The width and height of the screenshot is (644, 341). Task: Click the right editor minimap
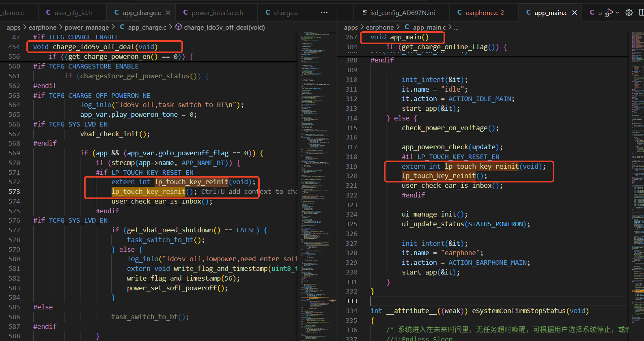tap(638, 187)
